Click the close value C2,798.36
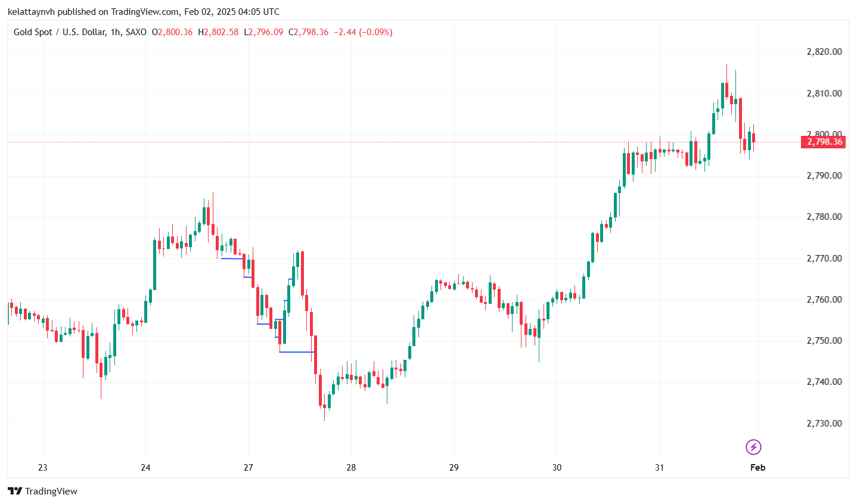This screenshot has height=504, width=857. [x=309, y=32]
